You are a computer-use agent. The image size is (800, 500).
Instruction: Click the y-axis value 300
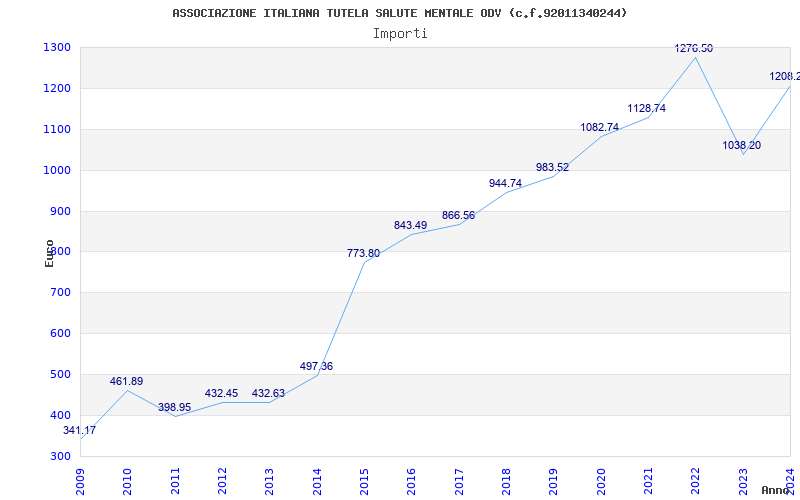(61, 457)
